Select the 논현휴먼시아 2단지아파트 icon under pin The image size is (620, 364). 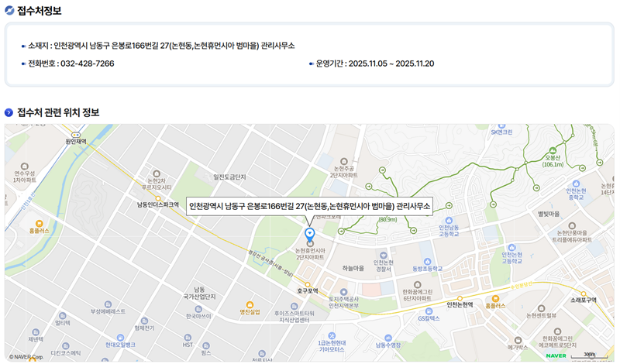click(x=310, y=243)
